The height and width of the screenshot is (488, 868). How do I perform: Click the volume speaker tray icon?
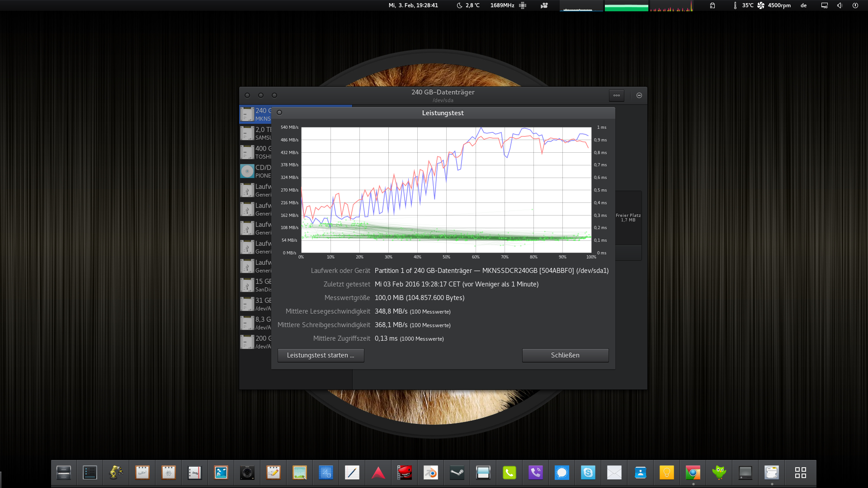tap(840, 5)
